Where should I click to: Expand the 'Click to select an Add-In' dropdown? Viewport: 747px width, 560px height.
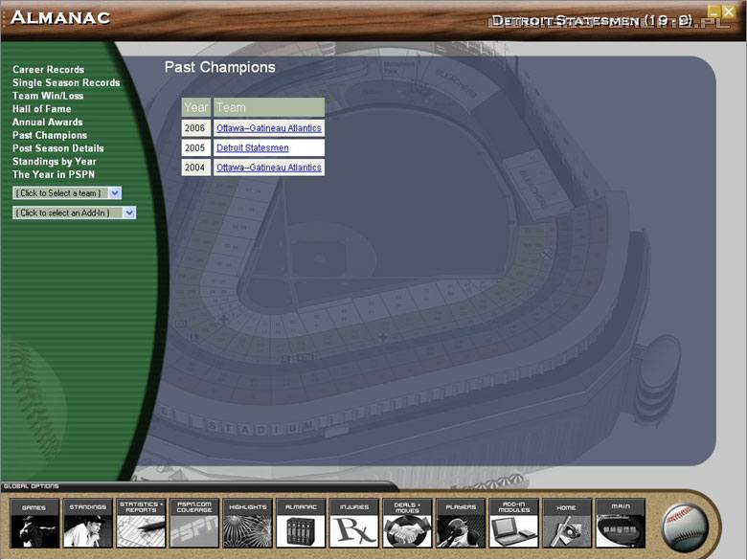coord(75,213)
